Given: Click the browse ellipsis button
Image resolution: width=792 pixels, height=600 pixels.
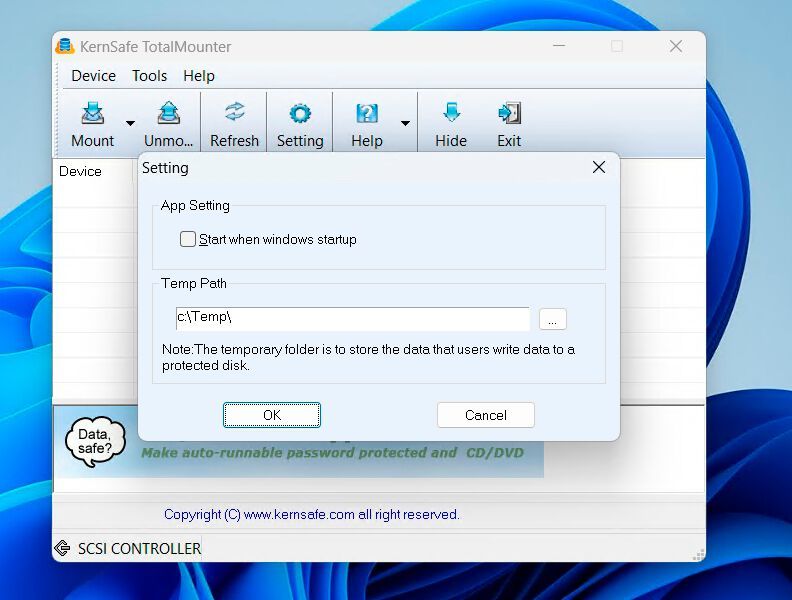Looking at the screenshot, I should tap(553, 319).
